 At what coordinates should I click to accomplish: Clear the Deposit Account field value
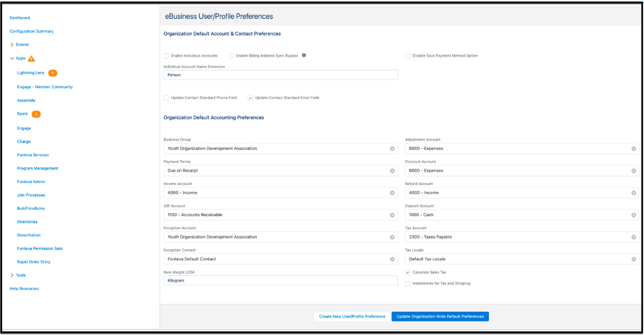tap(634, 215)
